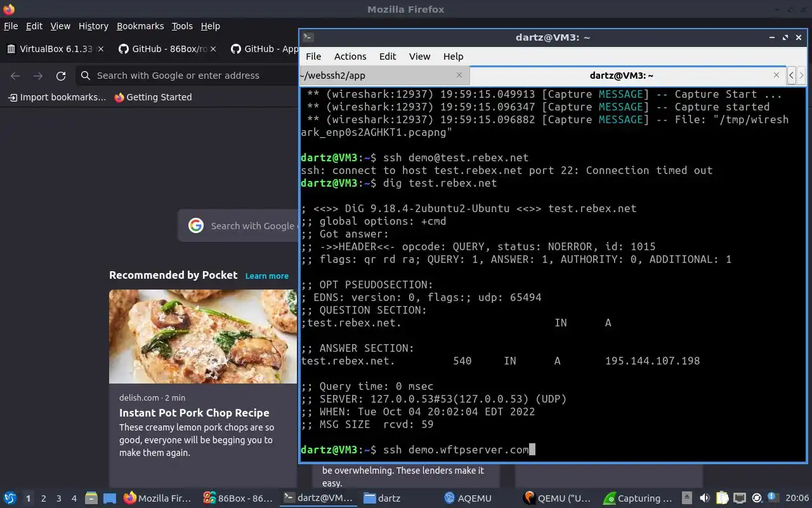Screen dimensions: 812x508
Task: Click the IP address 195.144.107.198 in terminal
Action: point(653,361)
